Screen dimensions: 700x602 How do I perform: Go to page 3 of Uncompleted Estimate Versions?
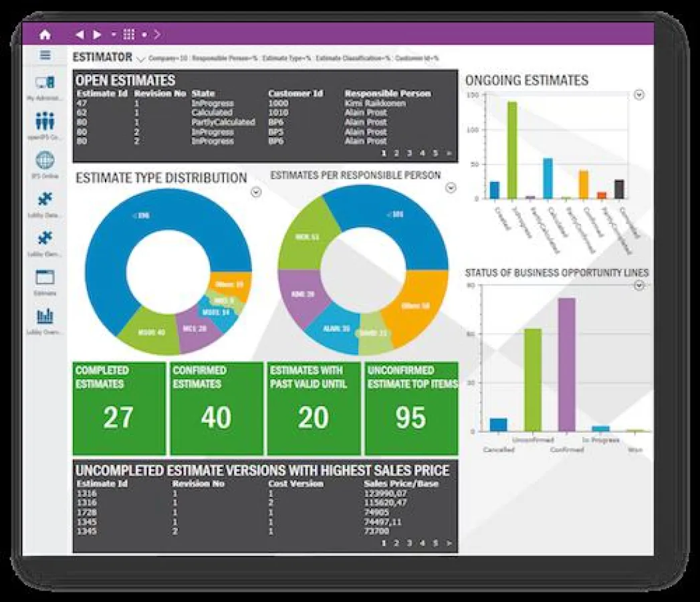(409, 543)
